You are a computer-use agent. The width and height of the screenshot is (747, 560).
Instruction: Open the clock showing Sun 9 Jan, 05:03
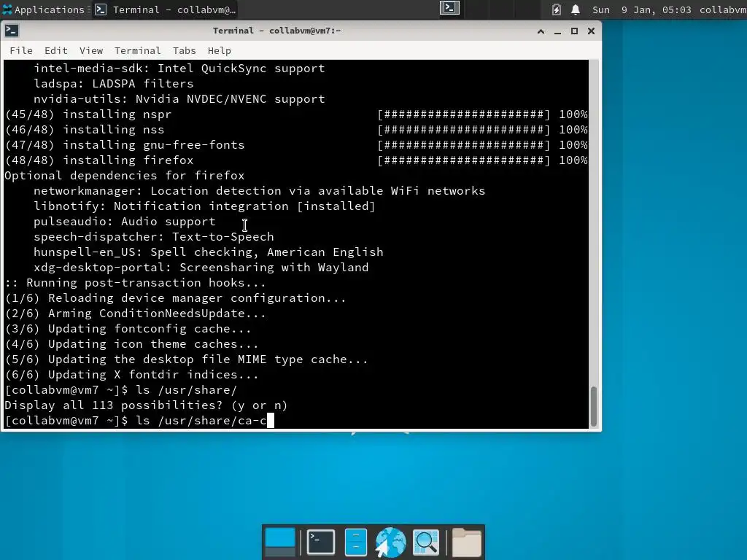coord(641,9)
